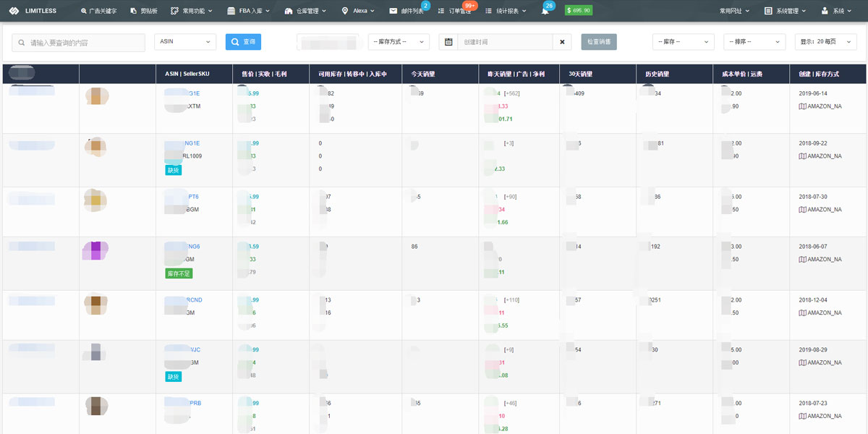Open the notification bell icon

[x=545, y=11]
